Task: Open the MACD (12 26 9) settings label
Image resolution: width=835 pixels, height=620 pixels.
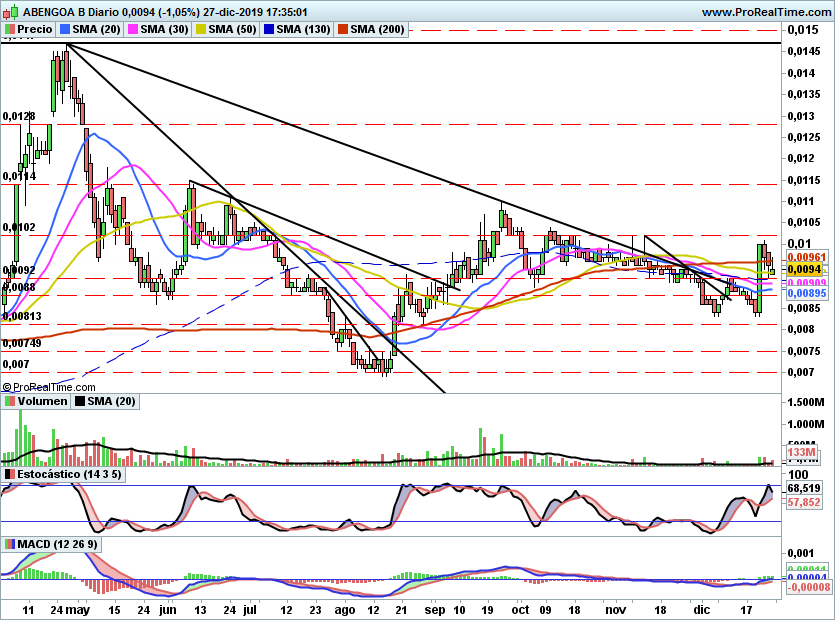Action: [x=58, y=544]
